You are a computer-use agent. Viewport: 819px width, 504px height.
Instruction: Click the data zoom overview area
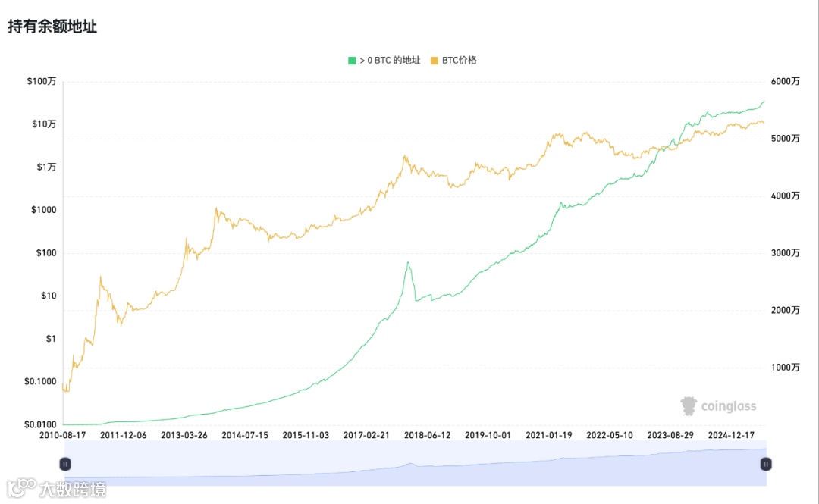coord(416,463)
